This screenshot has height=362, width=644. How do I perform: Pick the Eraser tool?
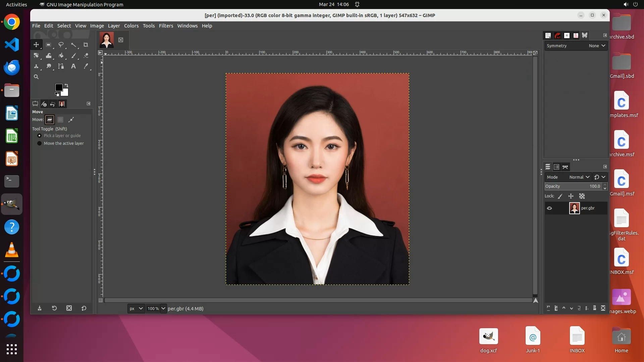86,56
